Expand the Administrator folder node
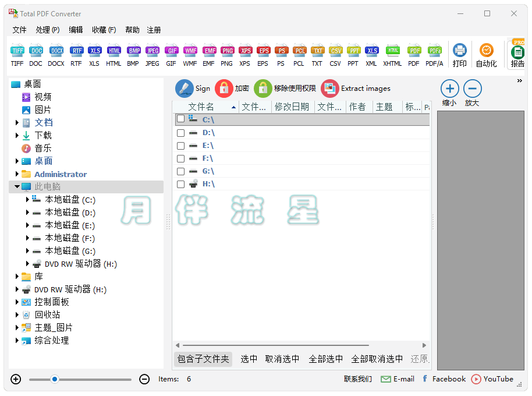Screen dimensions: 532x396 [x=17, y=174]
